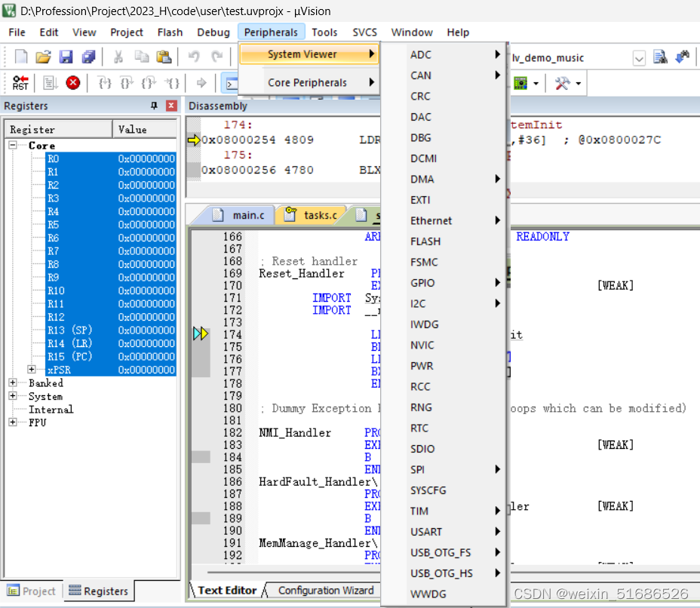The width and height of the screenshot is (700, 608).
Task: Switch to the main.c tab
Action: point(241,215)
